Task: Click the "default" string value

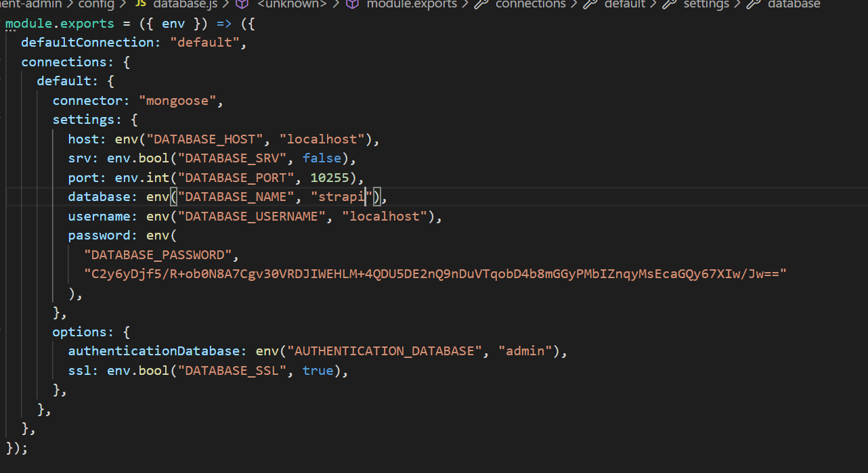Action: pos(204,42)
